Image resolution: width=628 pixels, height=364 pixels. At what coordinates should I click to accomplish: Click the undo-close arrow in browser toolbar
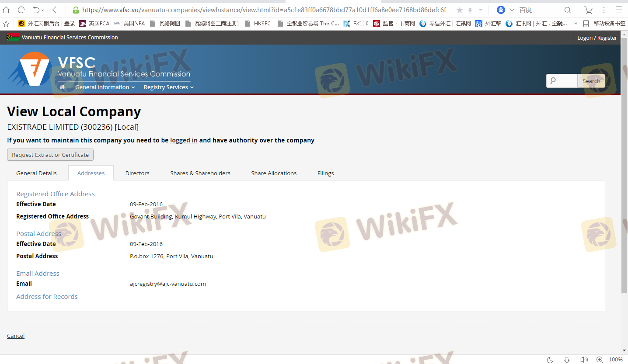click(x=37, y=10)
